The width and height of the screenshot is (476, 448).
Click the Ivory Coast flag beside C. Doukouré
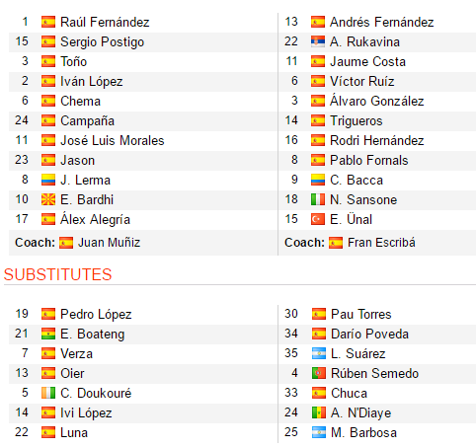[48, 393]
